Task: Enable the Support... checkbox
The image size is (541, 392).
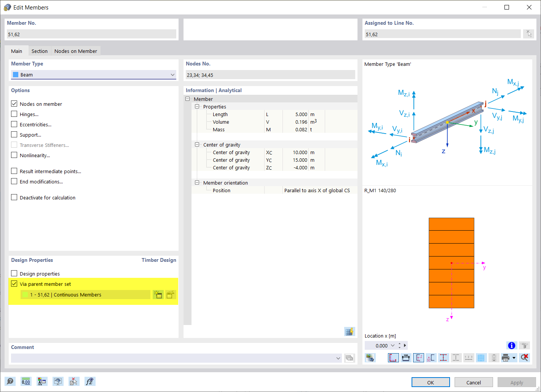Action: pos(14,134)
